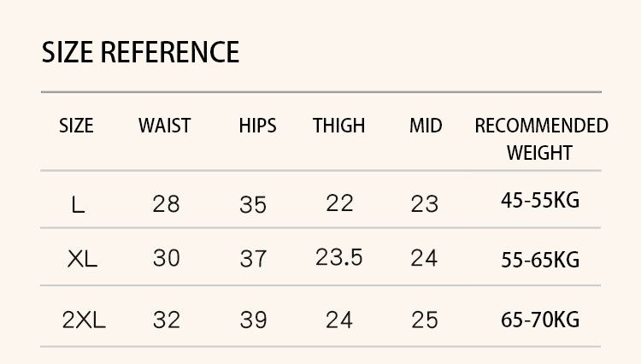641x364 pixels.
Task: Select the 65-70KG weight cell
Action: point(540,320)
